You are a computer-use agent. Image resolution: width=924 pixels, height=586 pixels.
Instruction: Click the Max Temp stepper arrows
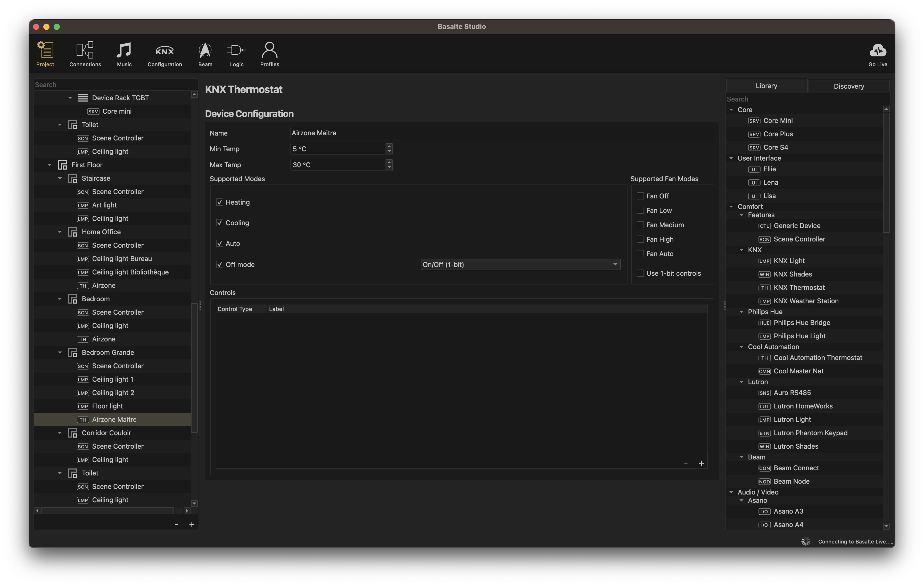point(390,165)
